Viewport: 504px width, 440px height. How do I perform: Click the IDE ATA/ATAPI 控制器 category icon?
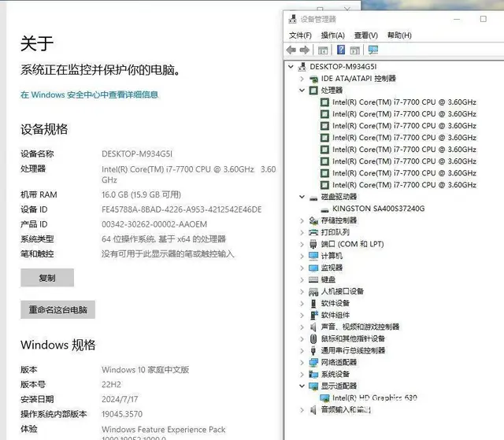point(313,79)
